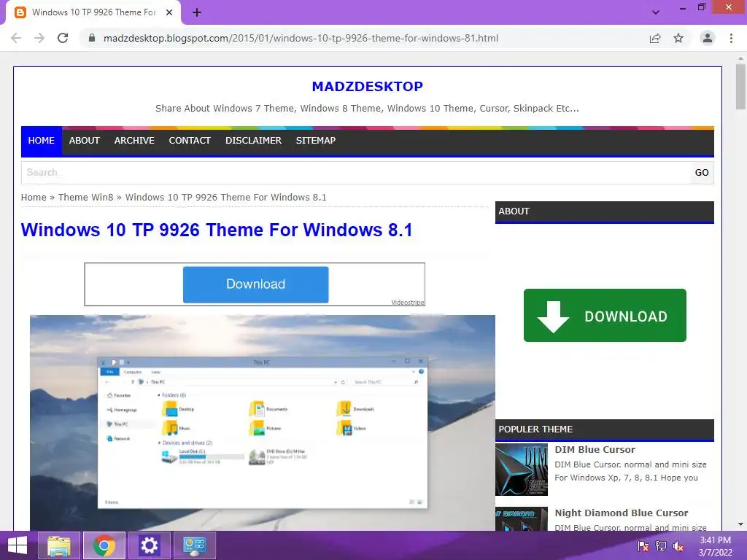The height and width of the screenshot is (560, 747).
Task: Click the GO search button
Action: click(702, 172)
